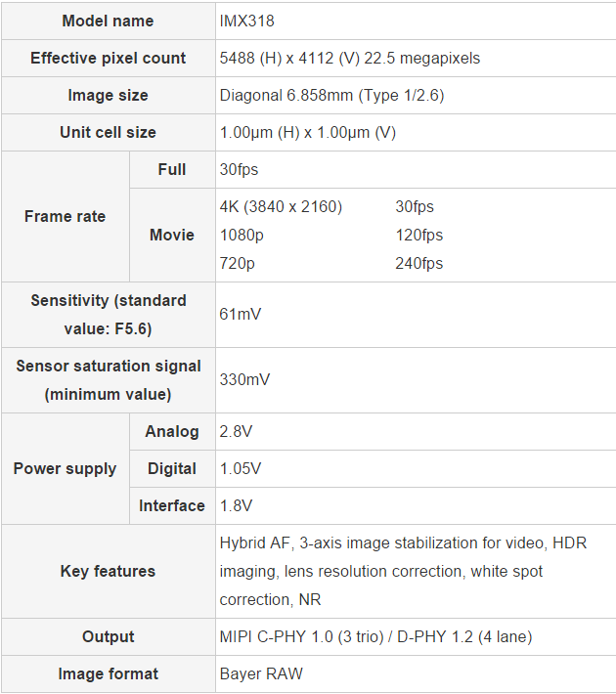
Task: Click the Frame rate row header
Action: point(65,216)
